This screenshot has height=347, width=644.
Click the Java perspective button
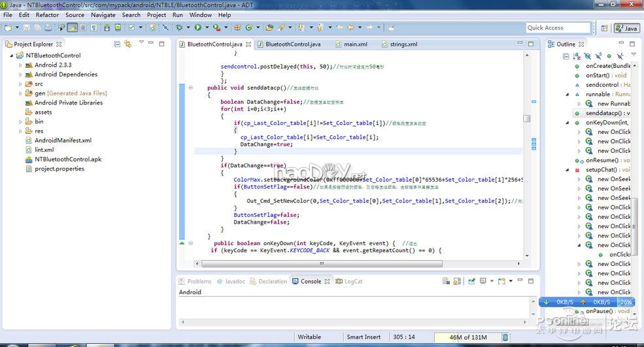tap(626, 28)
